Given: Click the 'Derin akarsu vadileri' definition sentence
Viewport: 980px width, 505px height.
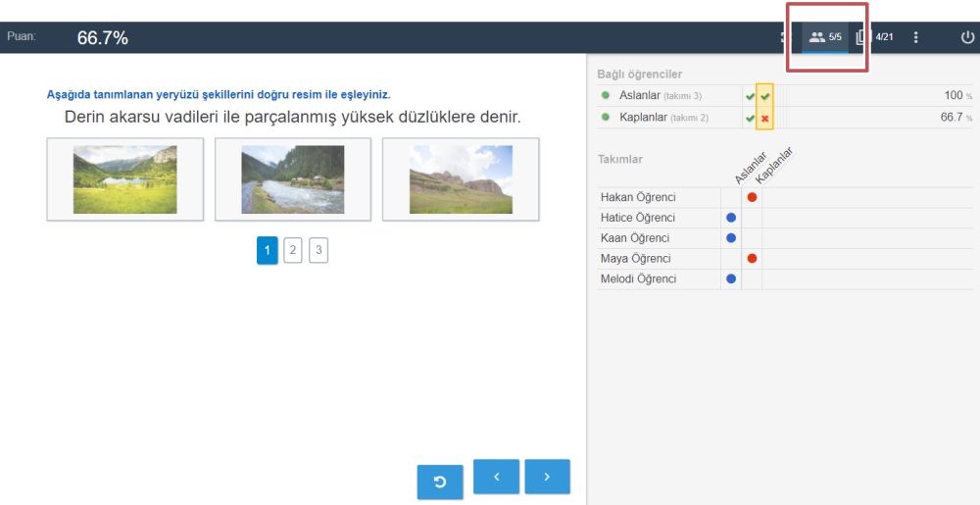Looking at the screenshot, I should (292, 117).
